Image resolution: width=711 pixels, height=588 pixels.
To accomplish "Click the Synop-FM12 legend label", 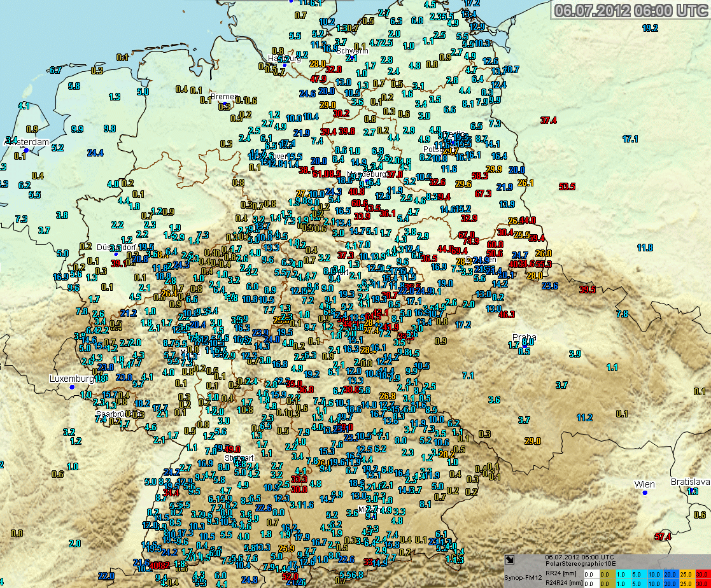I will tap(523, 578).
